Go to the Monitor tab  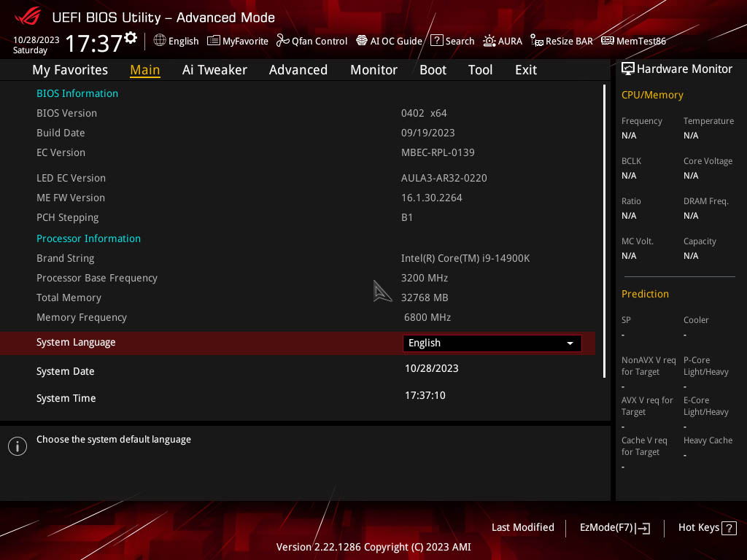coord(373,70)
